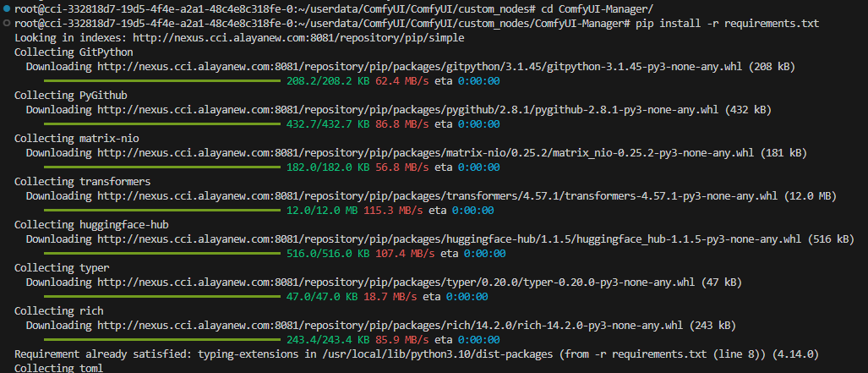Click the '516.0/516.0 KB' progress value

pos(328,254)
